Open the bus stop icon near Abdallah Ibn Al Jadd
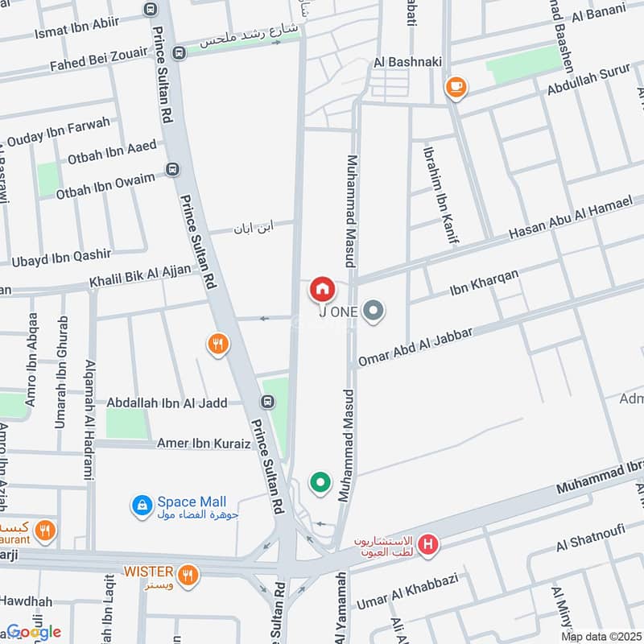Screen dimensions: 644x644 pos(268,402)
